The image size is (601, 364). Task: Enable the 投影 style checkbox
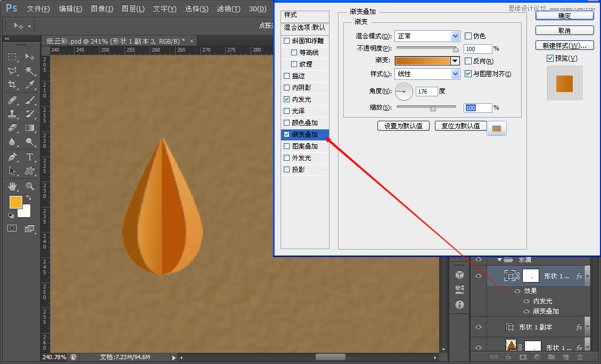click(x=287, y=169)
